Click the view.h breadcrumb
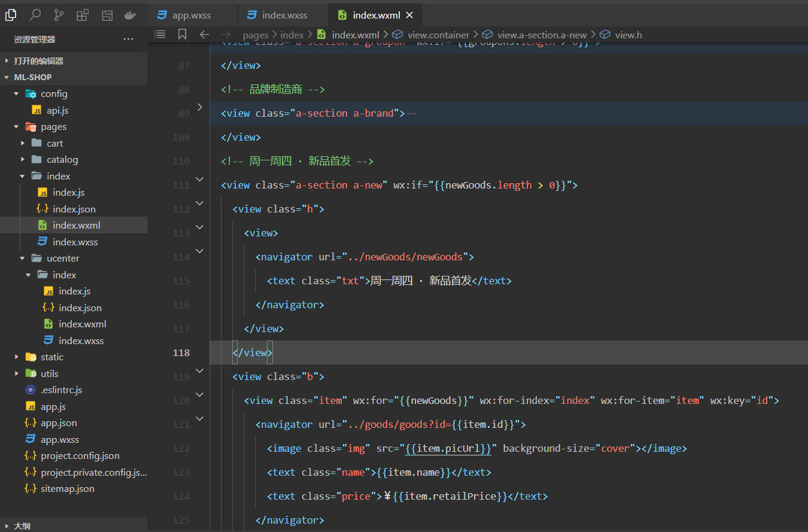 click(x=628, y=35)
